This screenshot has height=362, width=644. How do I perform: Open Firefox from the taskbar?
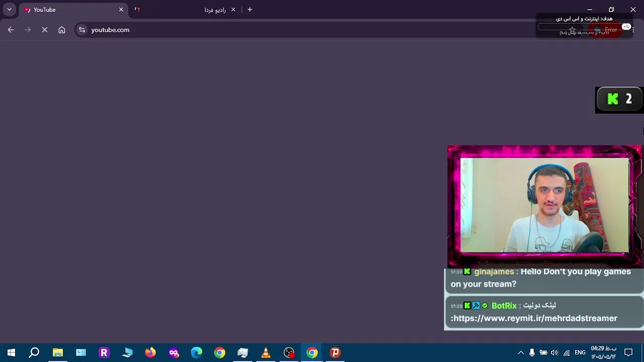[150, 352]
